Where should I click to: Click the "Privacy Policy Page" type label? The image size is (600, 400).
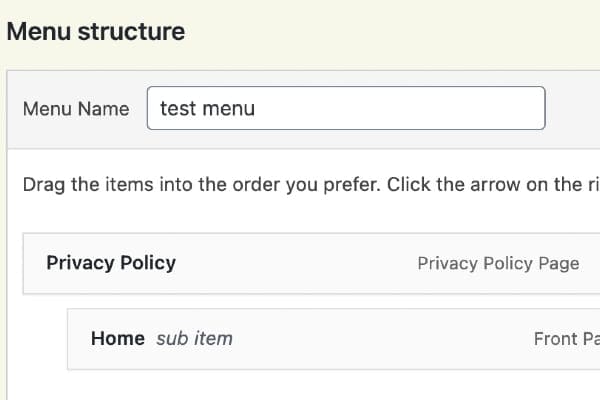(498, 264)
